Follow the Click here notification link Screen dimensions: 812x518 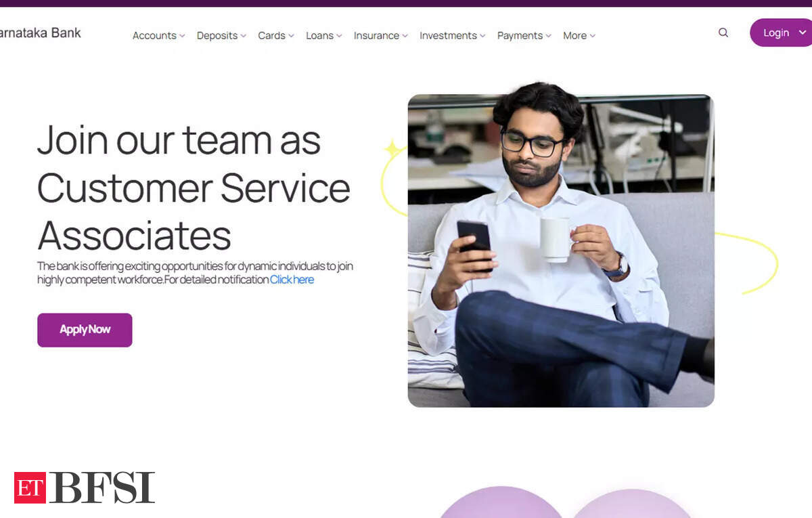click(292, 280)
